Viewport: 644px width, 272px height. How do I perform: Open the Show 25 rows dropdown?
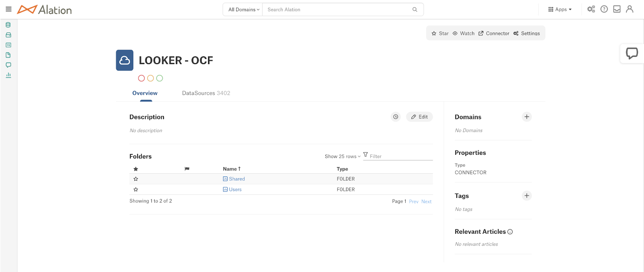pyautogui.click(x=343, y=156)
